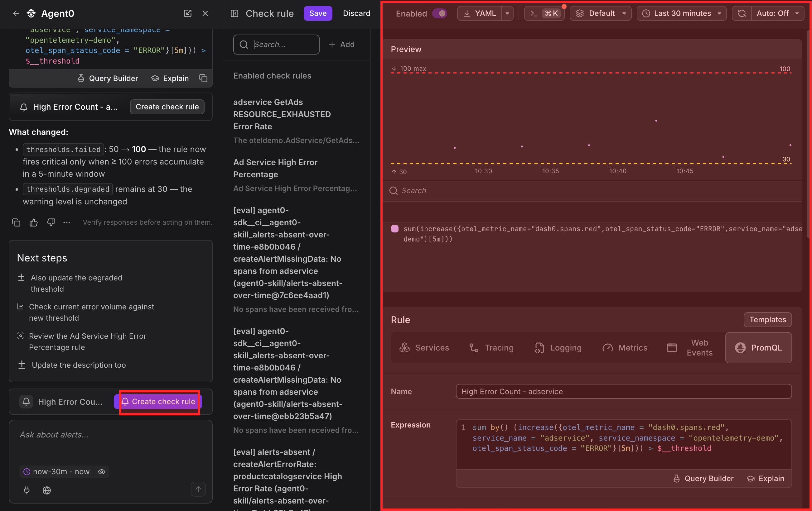The width and height of the screenshot is (812, 511).
Task: Download the rule as YAML
Action: click(x=480, y=13)
